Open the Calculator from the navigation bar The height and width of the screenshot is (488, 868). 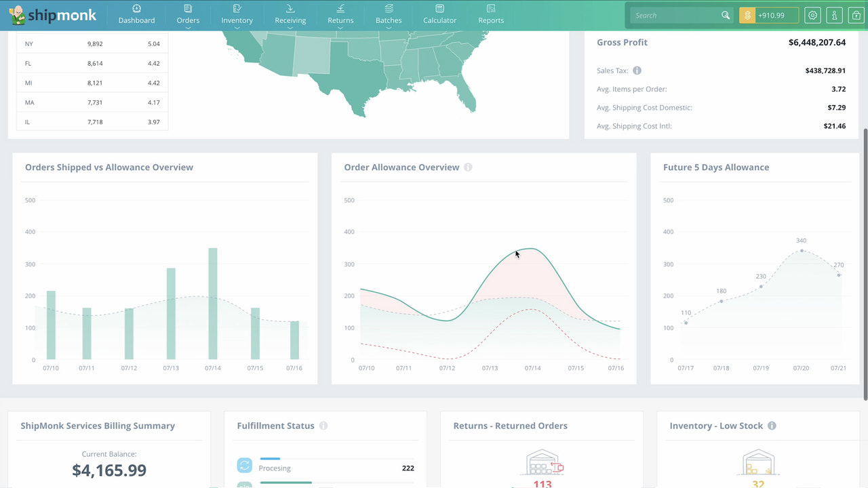pos(439,15)
